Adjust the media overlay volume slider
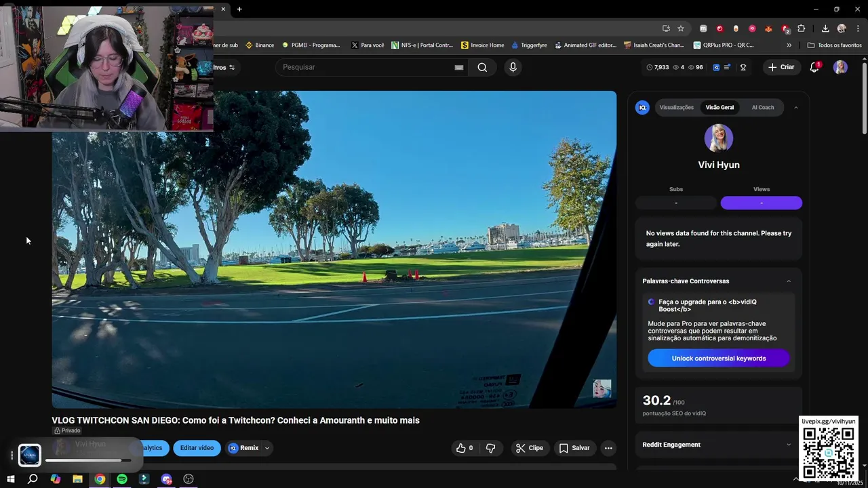The image size is (868, 488). (x=88, y=461)
